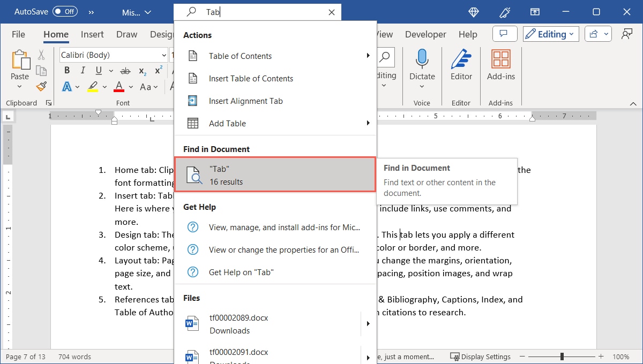Screen dimensions: 643x364
Task: Turn AutoSave on
Action: tap(65, 11)
